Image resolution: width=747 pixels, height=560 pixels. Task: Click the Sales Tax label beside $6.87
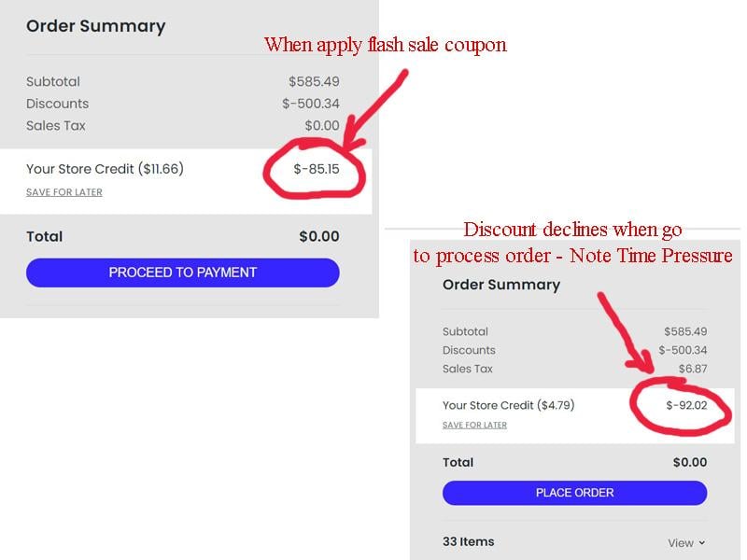click(x=467, y=369)
